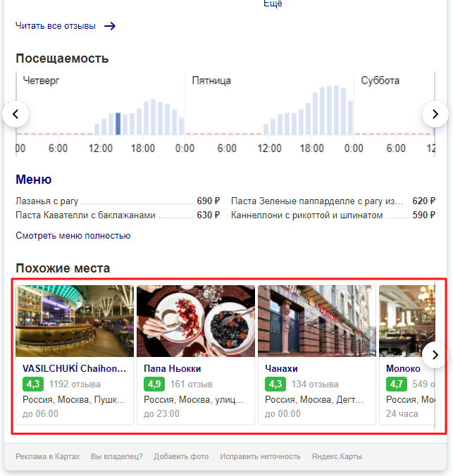Click address Россия, Москва, Дегт...
The image size is (453, 476).
(314, 399)
